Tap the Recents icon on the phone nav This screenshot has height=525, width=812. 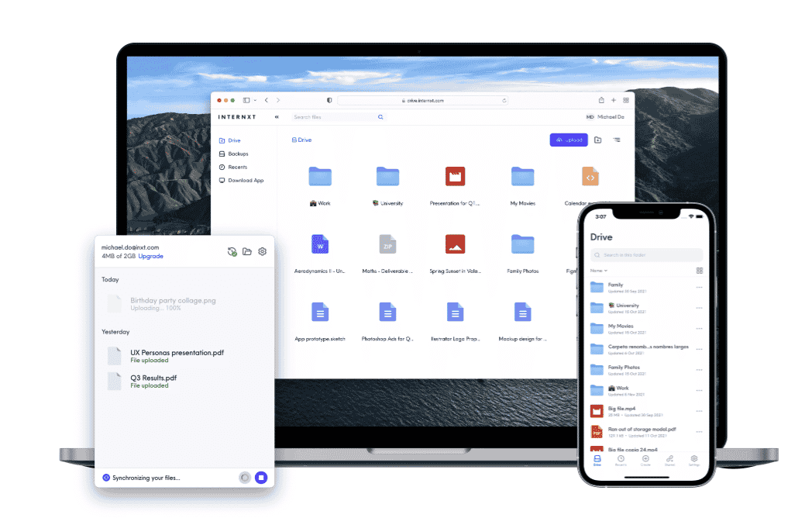pos(621,458)
